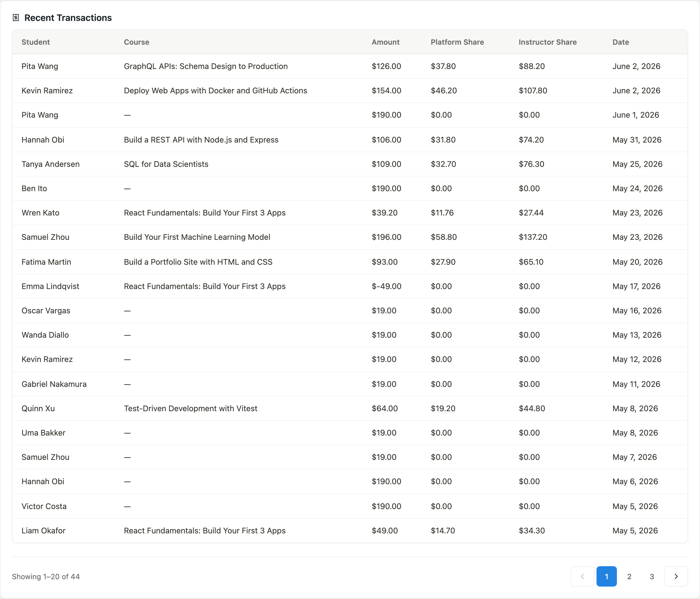Select the Recent Transactions heading
This screenshot has height=599, width=700.
click(x=68, y=18)
